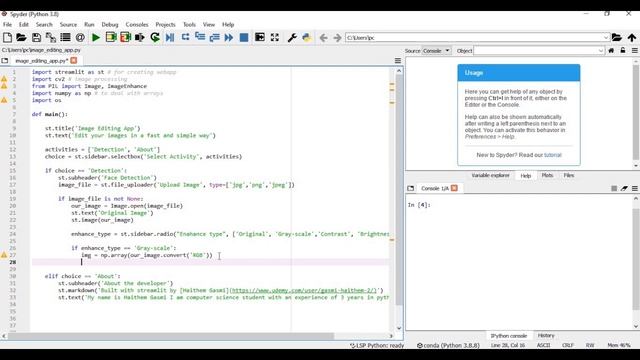Re-run the last script

(x=155, y=38)
